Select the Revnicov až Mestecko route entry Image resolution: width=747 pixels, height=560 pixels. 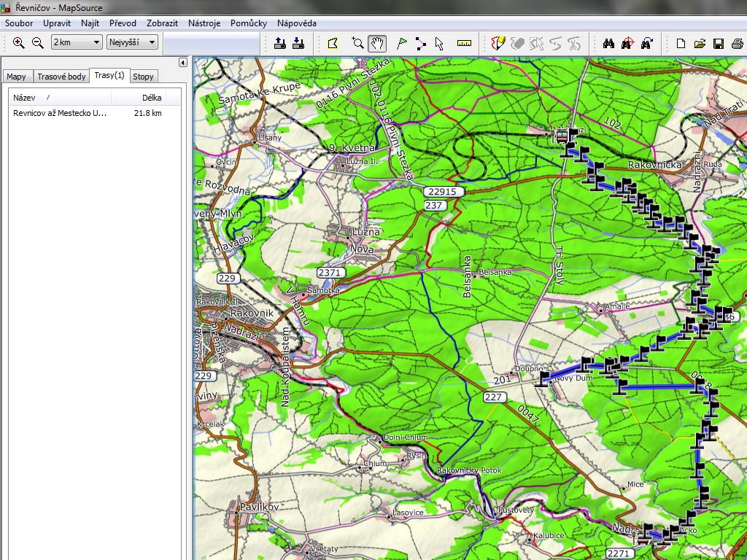pos(60,113)
